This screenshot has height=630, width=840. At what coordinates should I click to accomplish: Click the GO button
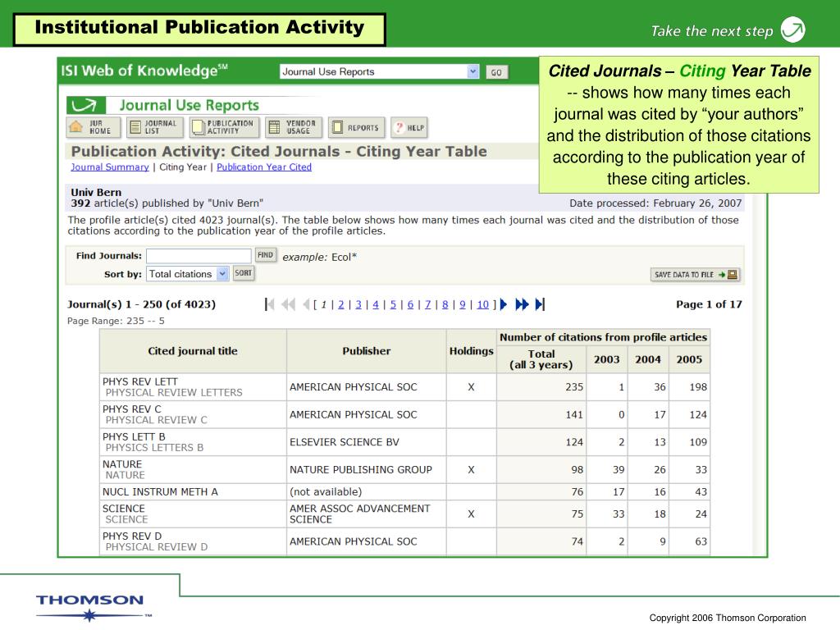pyautogui.click(x=496, y=72)
